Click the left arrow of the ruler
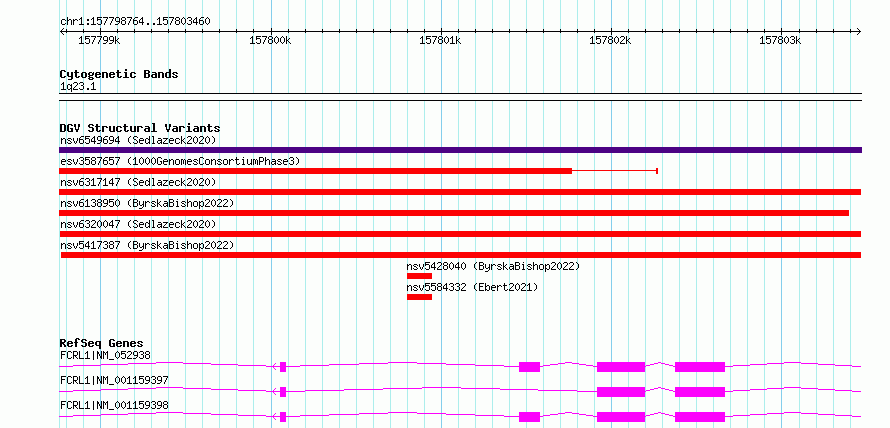This screenshot has width=890, height=428. pyautogui.click(x=62, y=31)
